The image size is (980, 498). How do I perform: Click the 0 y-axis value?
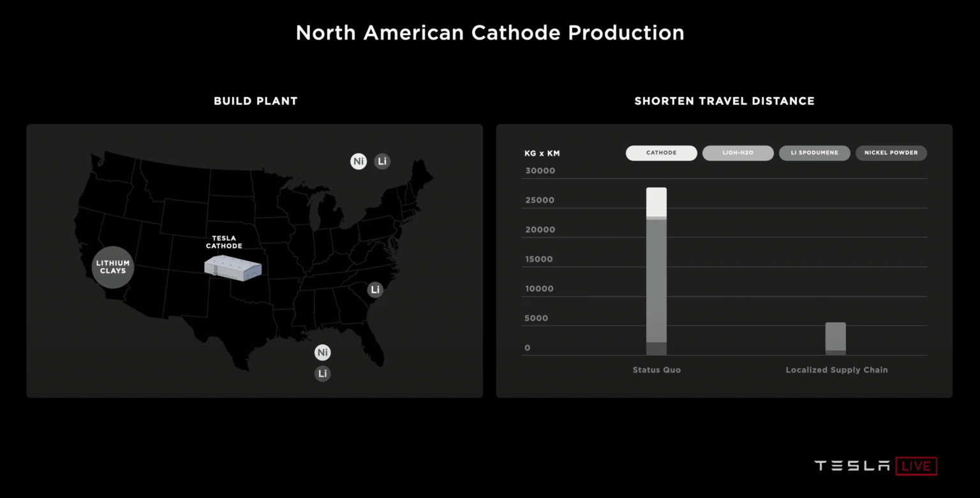pyautogui.click(x=528, y=348)
